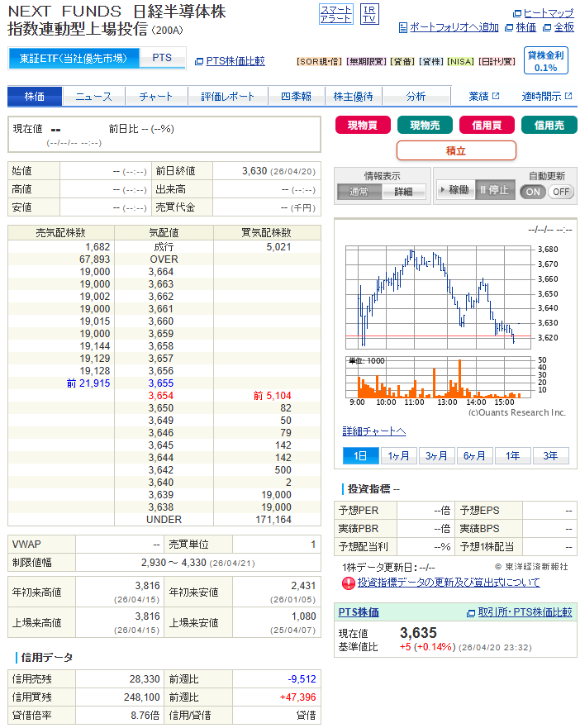Click the スマートアラート (Smart Alert) icon
580x728 pixels.
[335, 13]
